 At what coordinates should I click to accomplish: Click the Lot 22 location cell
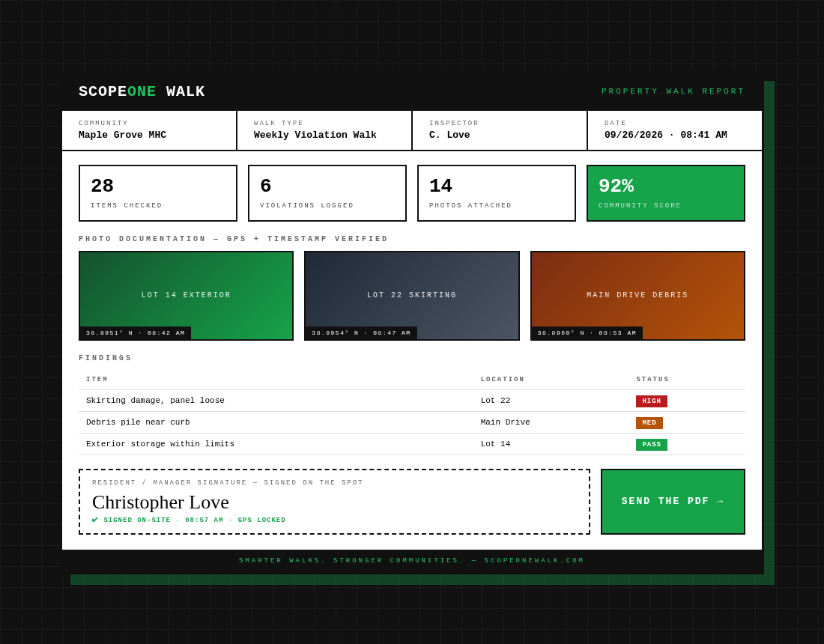click(496, 401)
